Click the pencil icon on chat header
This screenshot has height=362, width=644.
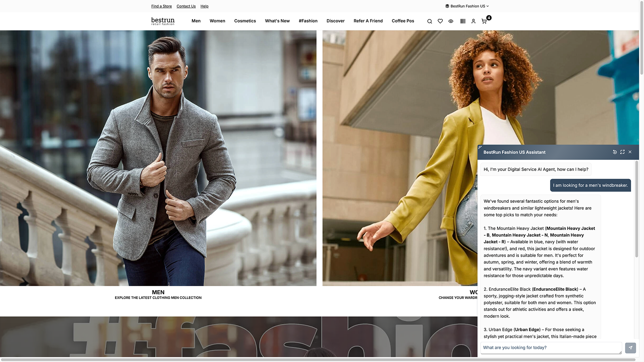(480, 147)
